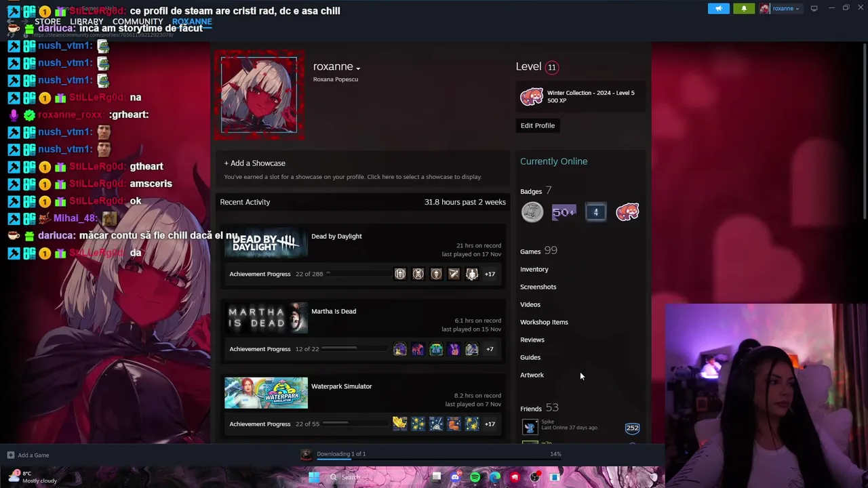Select the years of service 4 badge

(x=596, y=212)
